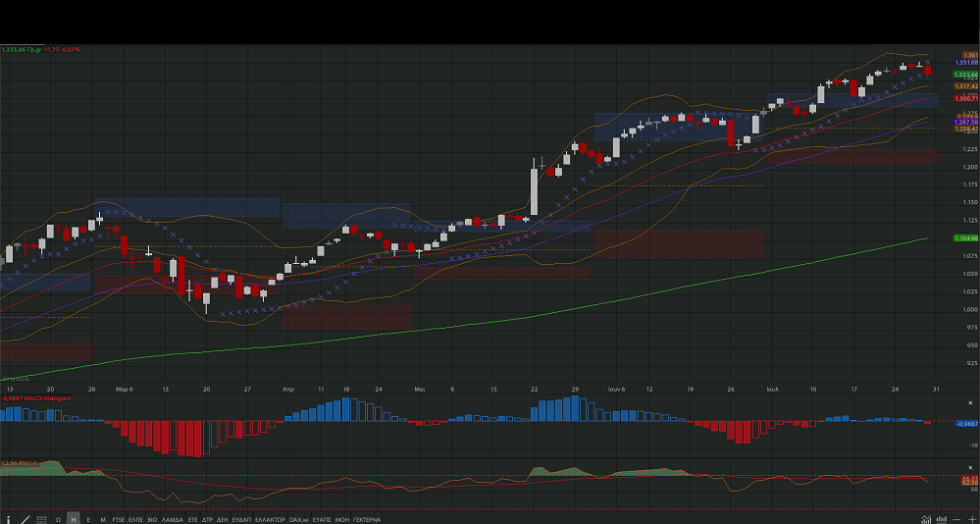The height and width of the screenshot is (524, 980).
Task: Click the 1.200 price axis label
Action: [x=970, y=167]
